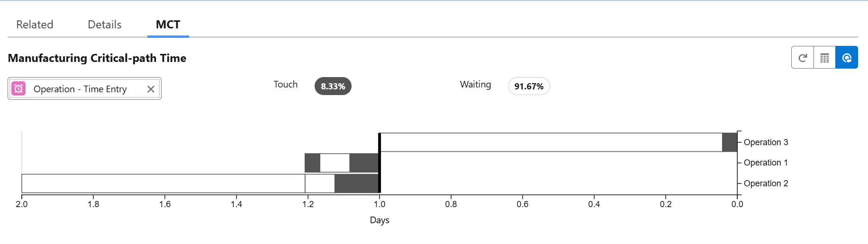Switch to the Details tab
The width and height of the screenshot is (868, 244).
pos(105,25)
